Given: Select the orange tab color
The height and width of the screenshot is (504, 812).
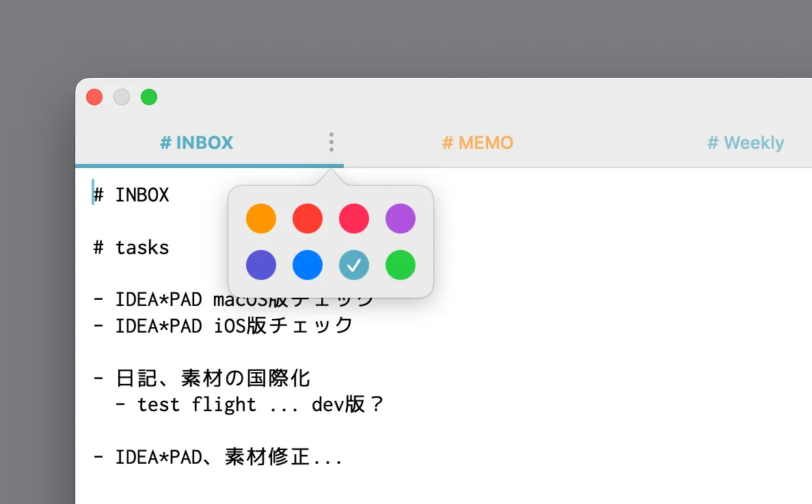Looking at the screenshot, I should (261, 219).
